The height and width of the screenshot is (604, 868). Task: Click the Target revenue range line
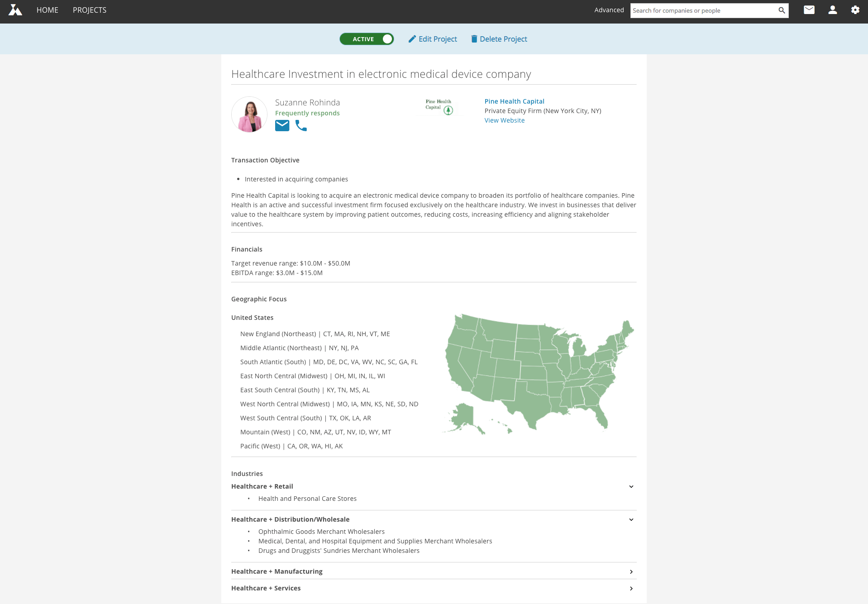click(291, 263)
